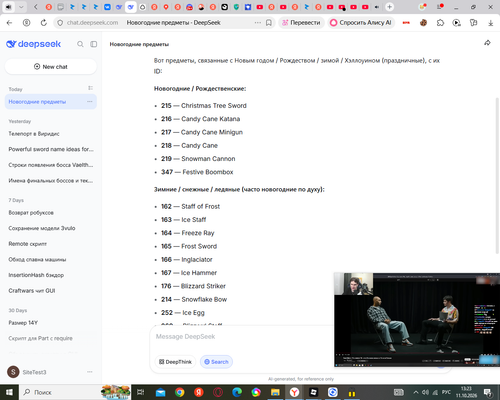The image size is (500, 400).
Task: Toggle DeepThink mode
Action: coord(175,362)
